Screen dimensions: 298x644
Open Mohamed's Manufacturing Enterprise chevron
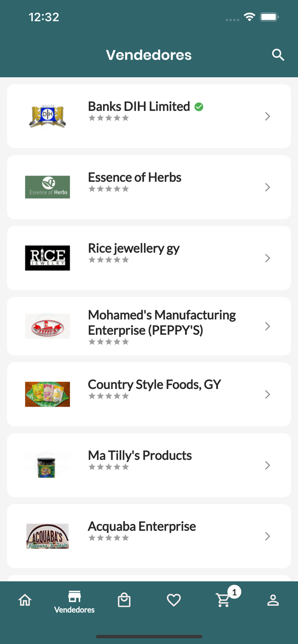267,326
